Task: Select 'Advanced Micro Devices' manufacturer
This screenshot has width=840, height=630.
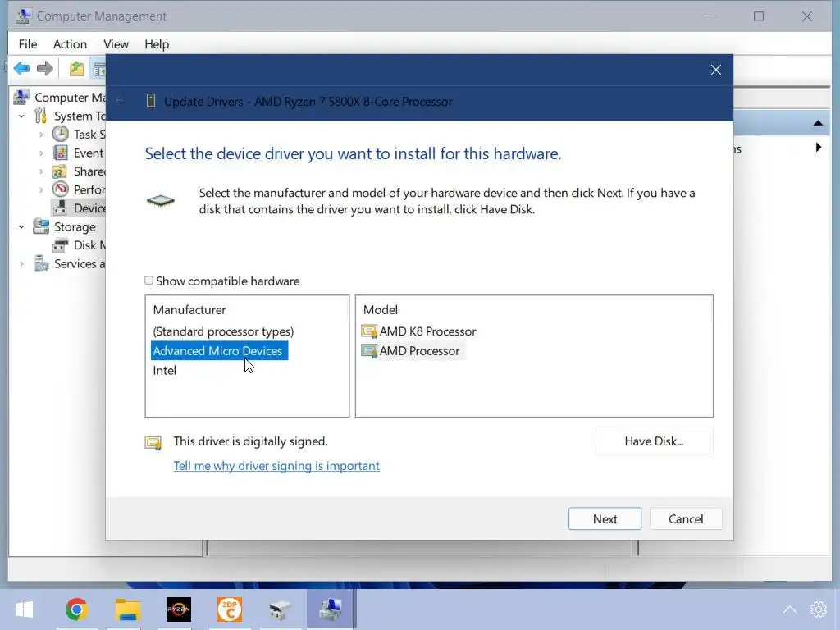Action: 219,351
